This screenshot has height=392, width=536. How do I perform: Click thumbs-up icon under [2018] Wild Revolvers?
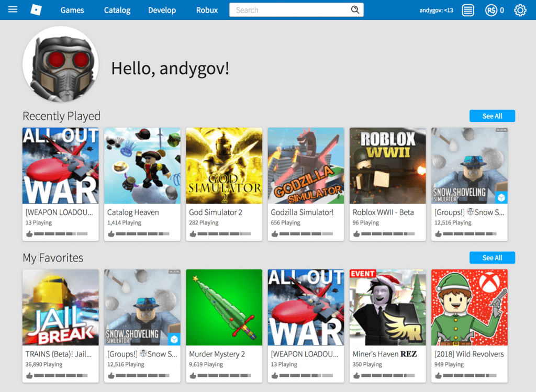438,376
